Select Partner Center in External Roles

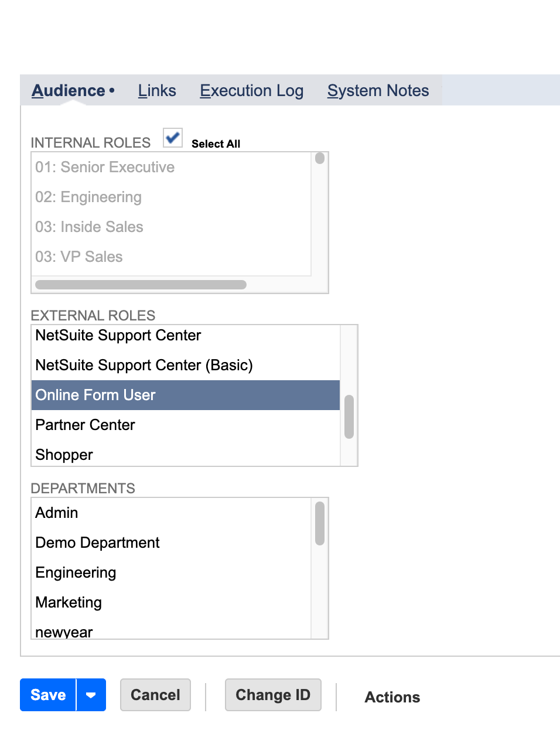pos(86,425)
